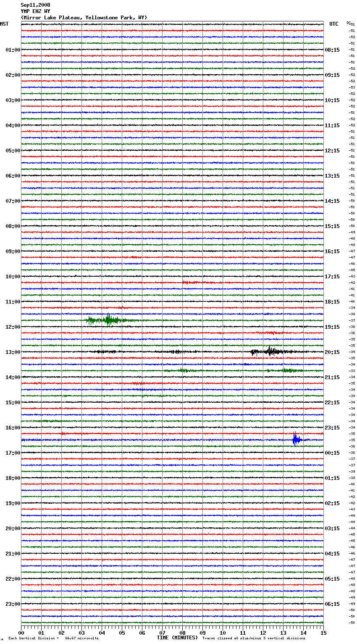Select the 02:00 MST time label

[13, 75]
